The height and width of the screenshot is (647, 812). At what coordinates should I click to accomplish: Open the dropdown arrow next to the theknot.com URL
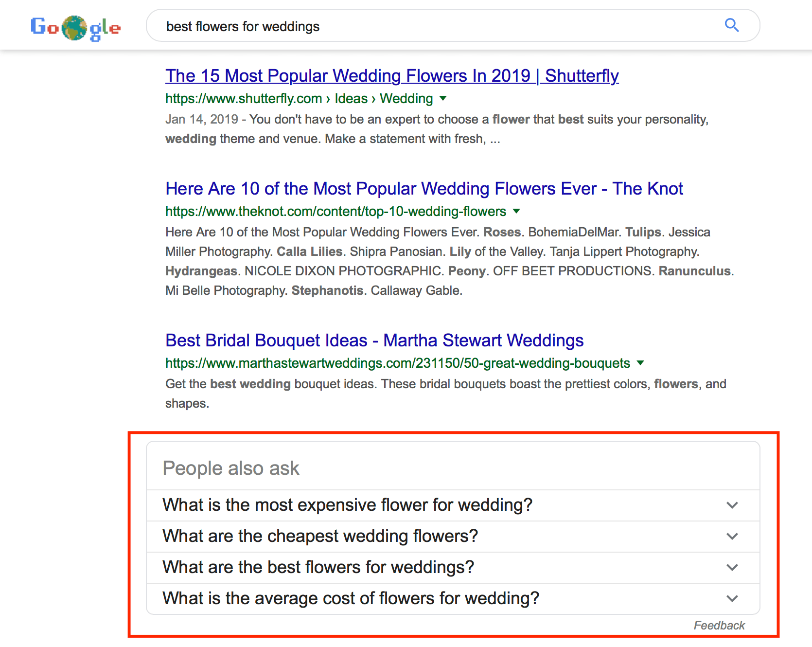pyautogui.click(x=516, y=211)
